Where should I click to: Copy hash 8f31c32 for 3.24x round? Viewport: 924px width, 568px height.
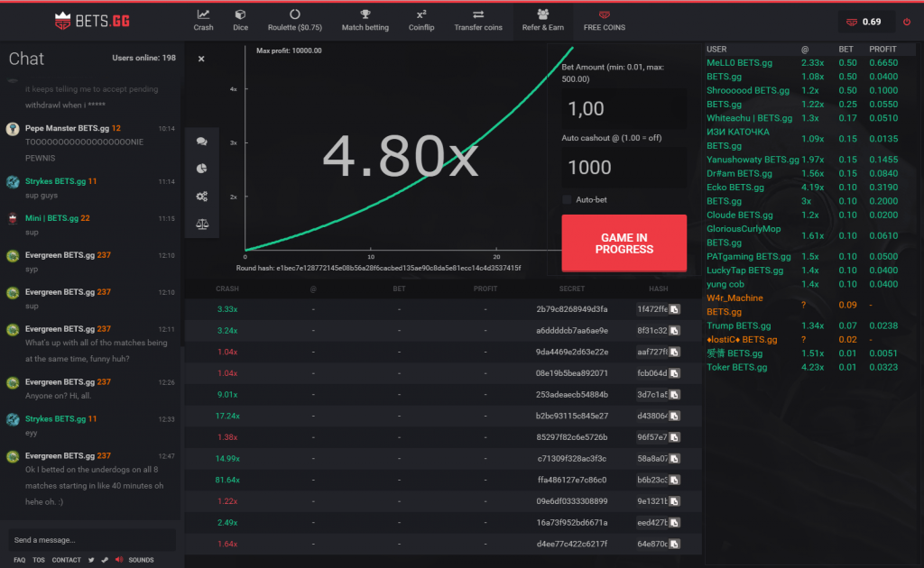(674, 331)
